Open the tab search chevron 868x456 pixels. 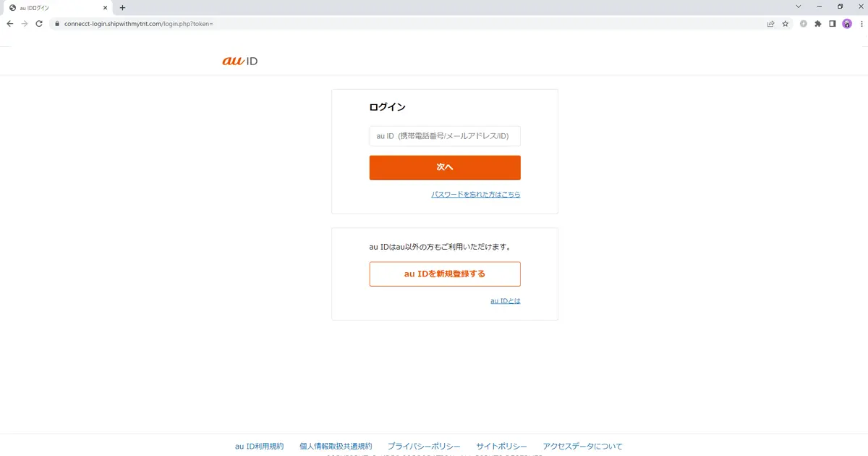click(799, 7)
